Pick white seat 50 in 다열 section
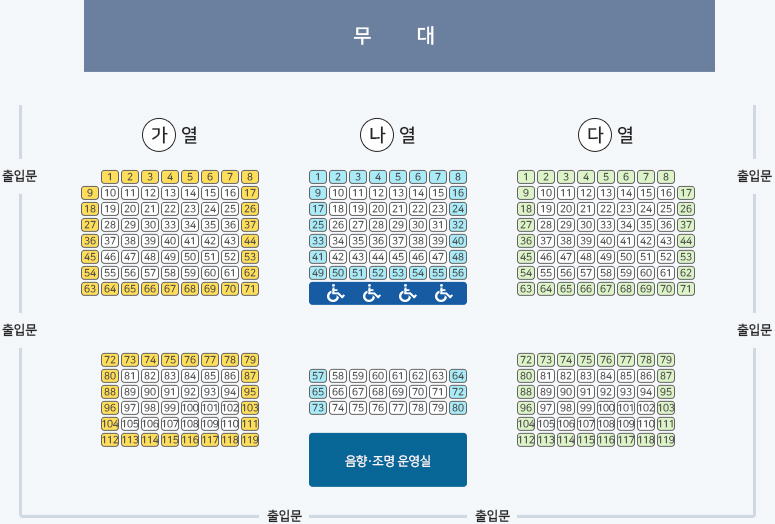This screenshot has width=775, height=524. click(626, 257)
